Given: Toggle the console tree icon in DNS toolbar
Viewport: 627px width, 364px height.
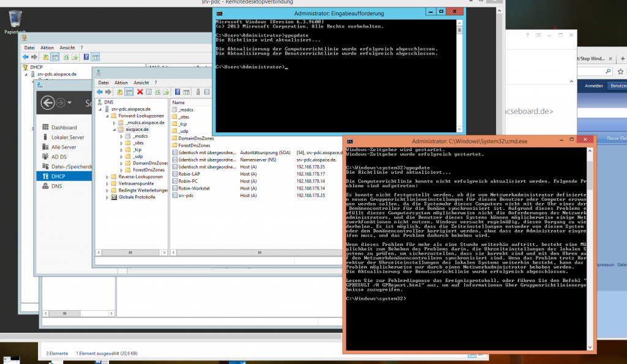Looking at the screenshot, I should click(129, 92).
